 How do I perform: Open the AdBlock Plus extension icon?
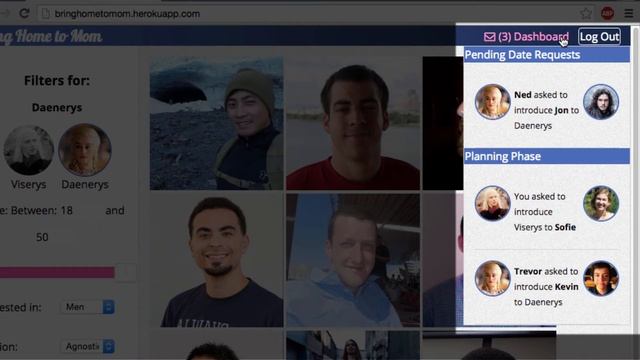607,13
